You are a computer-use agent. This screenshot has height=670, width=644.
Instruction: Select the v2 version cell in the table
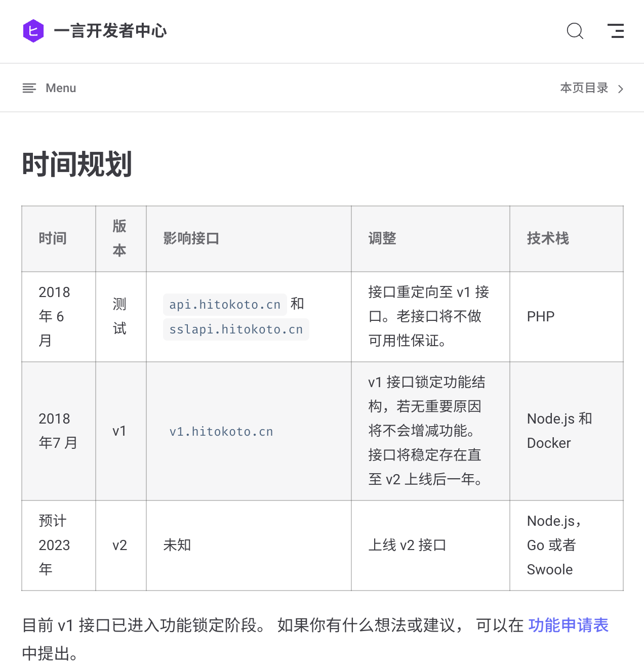click(120, 545)
